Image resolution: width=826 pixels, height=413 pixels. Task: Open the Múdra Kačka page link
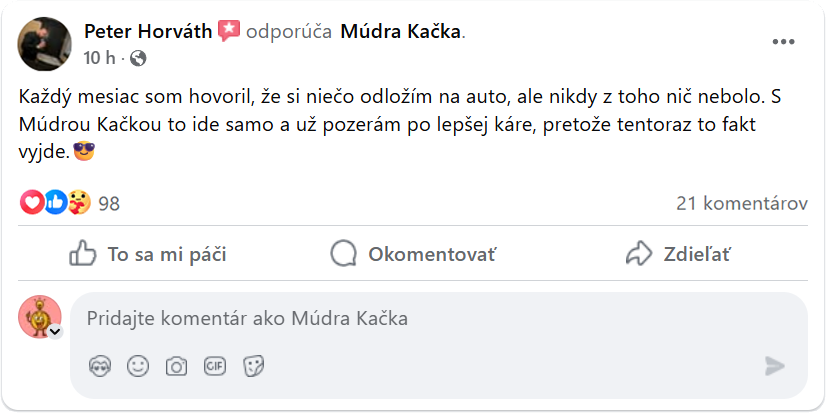click(x=401, y=31)
